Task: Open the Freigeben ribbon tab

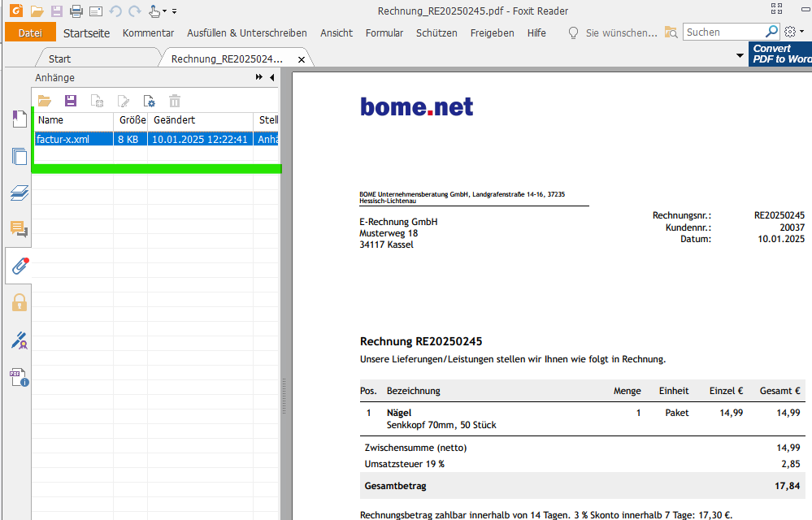Action: 493,33
